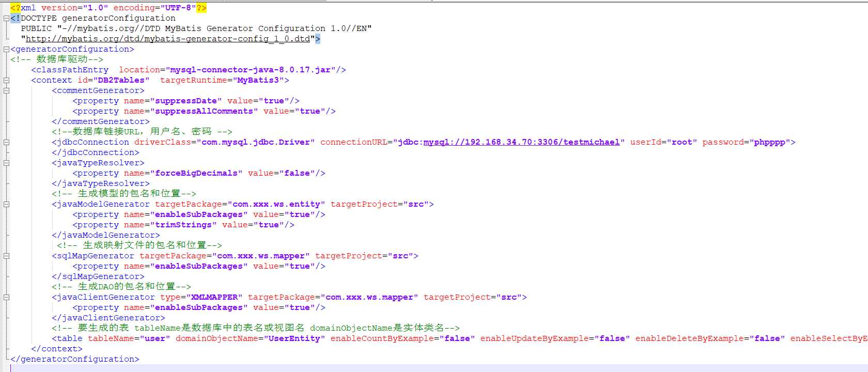
Task: Click the "UserEntity" domainObjectName value
Action: pos(295,338)
